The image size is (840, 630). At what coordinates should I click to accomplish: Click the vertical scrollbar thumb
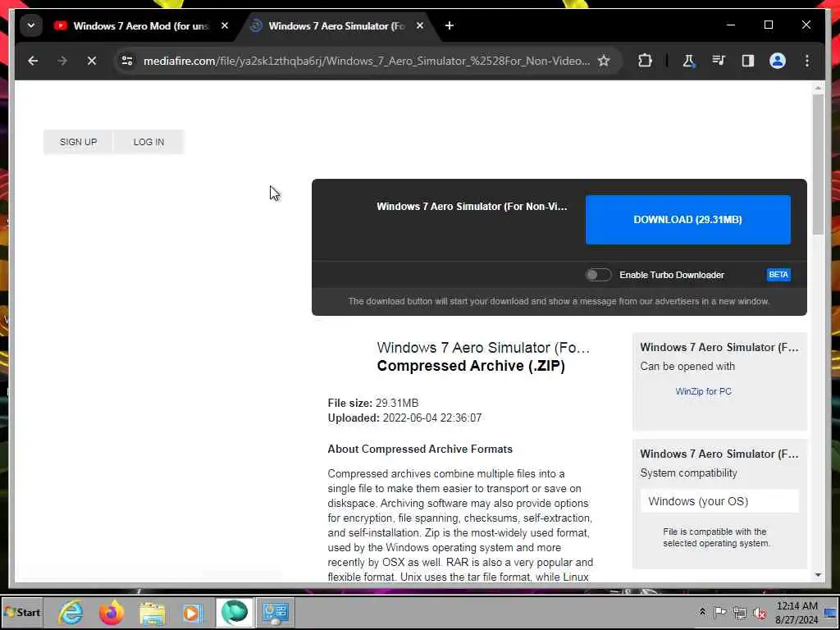click(x=818, y=164)
